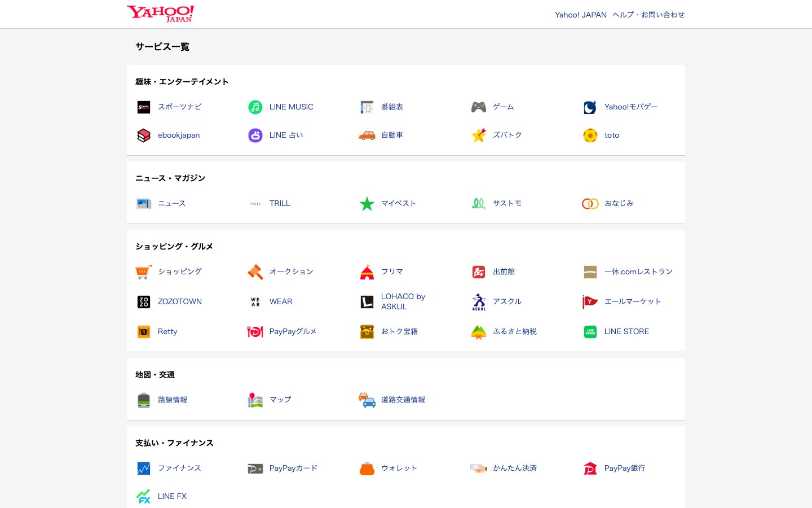Click the ZOZOTOWN logo icon

pos(144,302)
